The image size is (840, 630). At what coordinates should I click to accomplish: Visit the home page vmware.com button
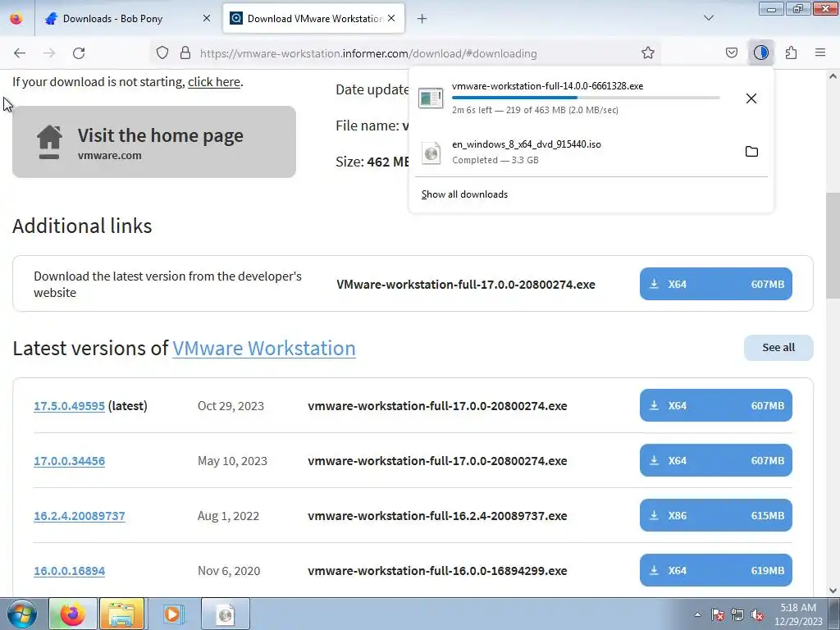pyautogui.click(x=154, y=142)
